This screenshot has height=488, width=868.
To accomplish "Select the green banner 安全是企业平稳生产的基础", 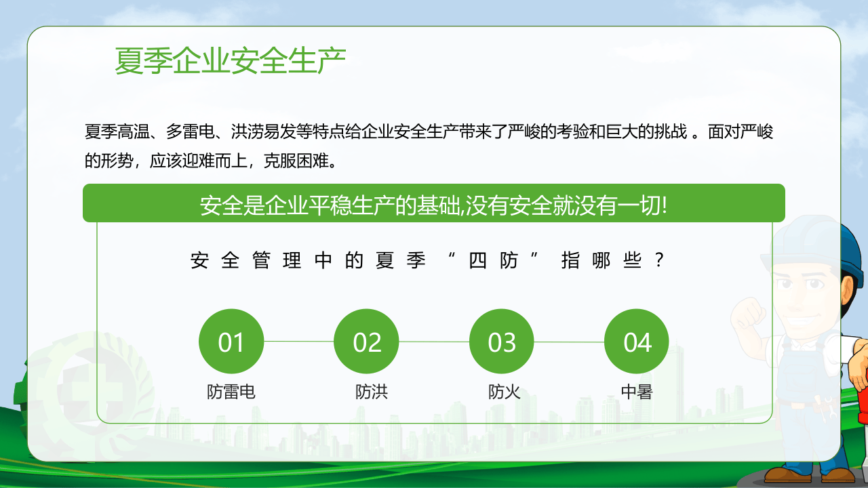I will point(434,203).
